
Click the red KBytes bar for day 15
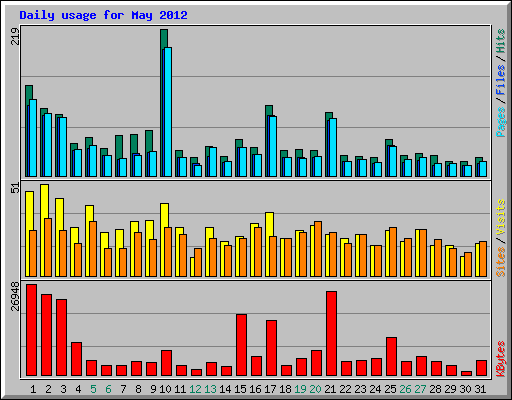(x=241, y=345)
